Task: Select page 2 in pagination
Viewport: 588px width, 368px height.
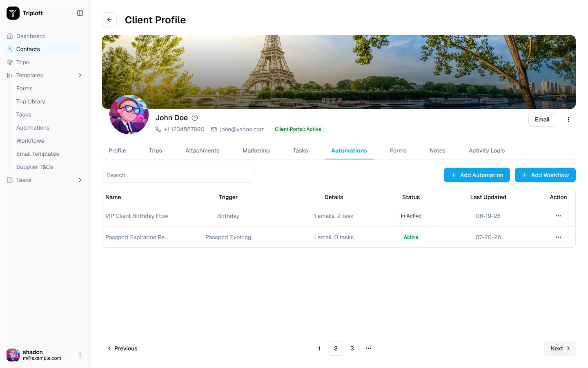Action: (x=336, y=348)
